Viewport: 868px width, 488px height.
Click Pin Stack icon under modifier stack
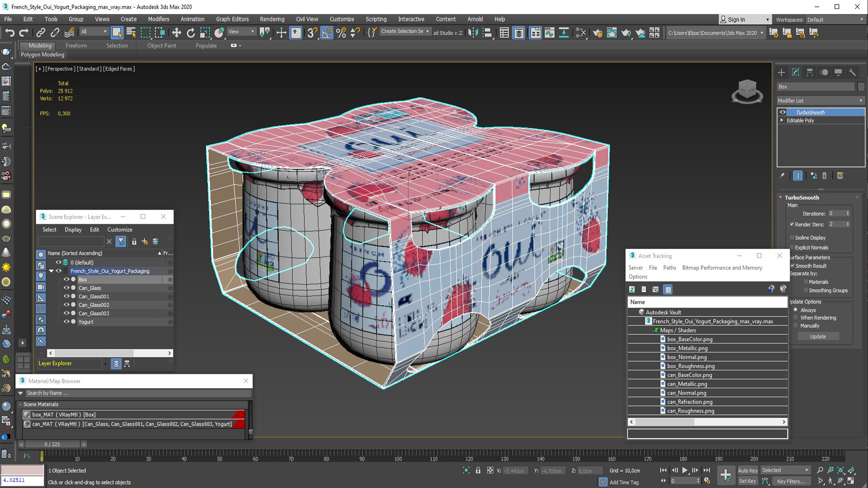(x=782, y=176)
